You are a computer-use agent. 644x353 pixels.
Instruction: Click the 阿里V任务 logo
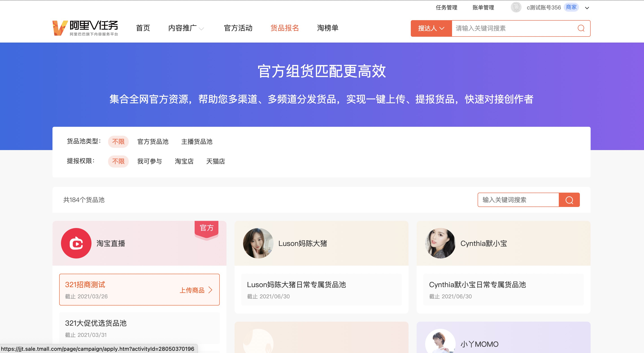pyautogui.click(x=85, y=28)
